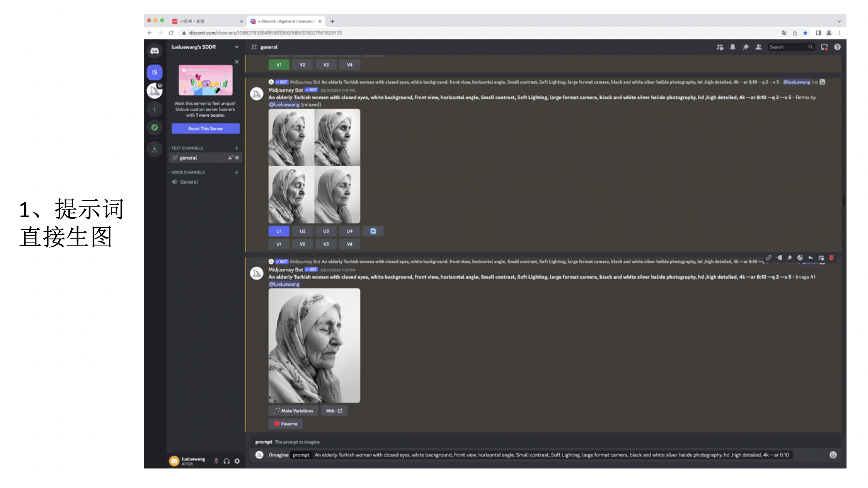Copy message link from hover toolbar
This screenshot has height=488, width=868.
769,258
